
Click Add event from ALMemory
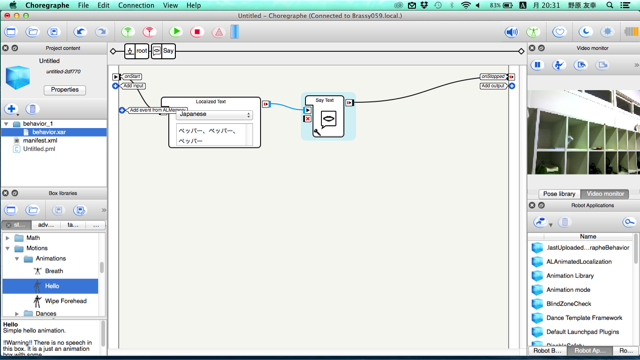coord(157,110)
